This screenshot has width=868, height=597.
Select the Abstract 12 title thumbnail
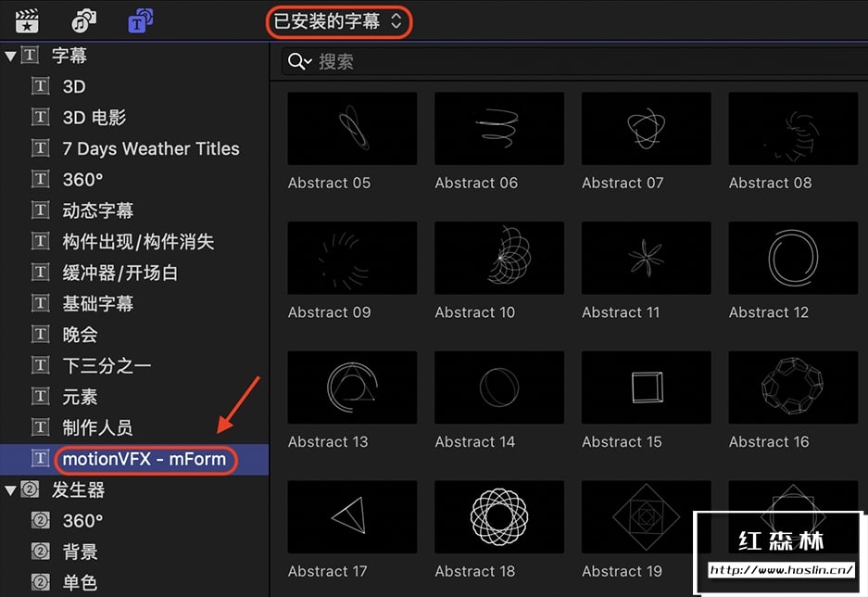point(793,258)
